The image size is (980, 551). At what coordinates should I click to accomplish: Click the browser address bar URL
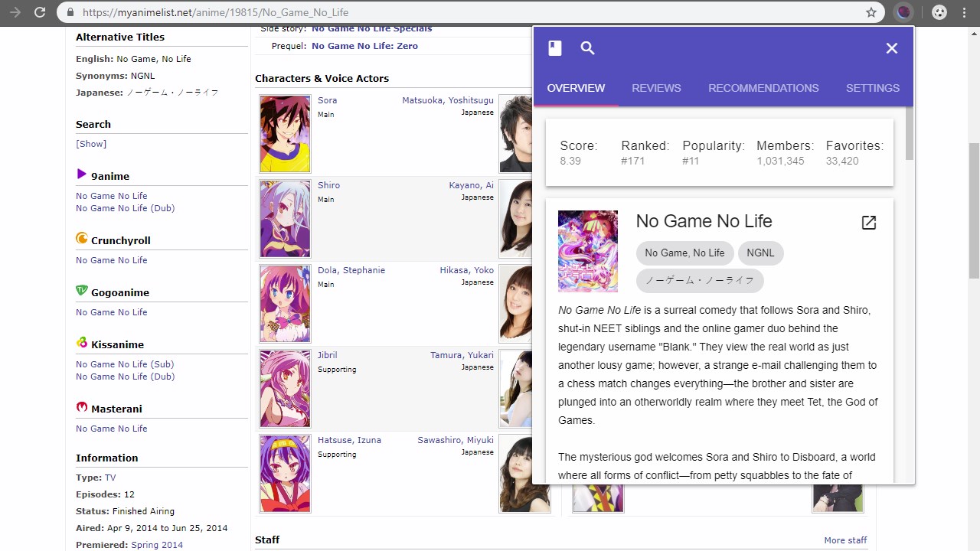pos(215,12)
